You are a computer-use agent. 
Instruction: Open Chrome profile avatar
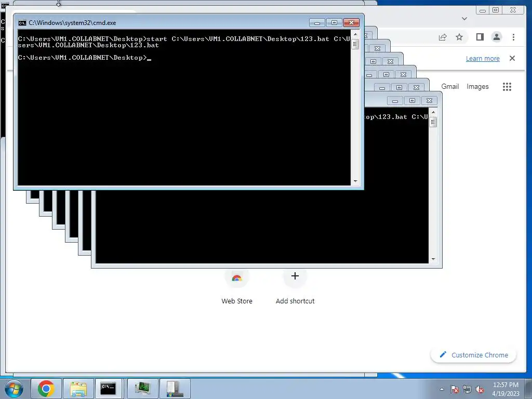point(496,37)
